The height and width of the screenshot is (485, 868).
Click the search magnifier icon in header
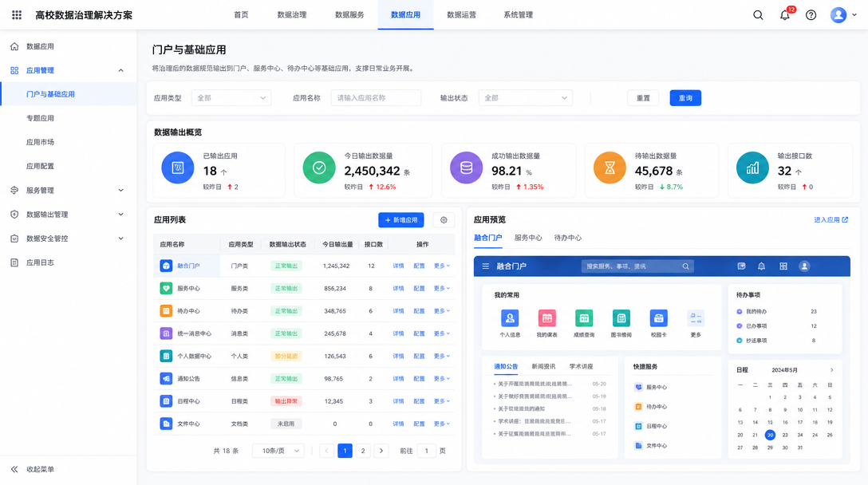pyautogui.click(x=758, y=15)
